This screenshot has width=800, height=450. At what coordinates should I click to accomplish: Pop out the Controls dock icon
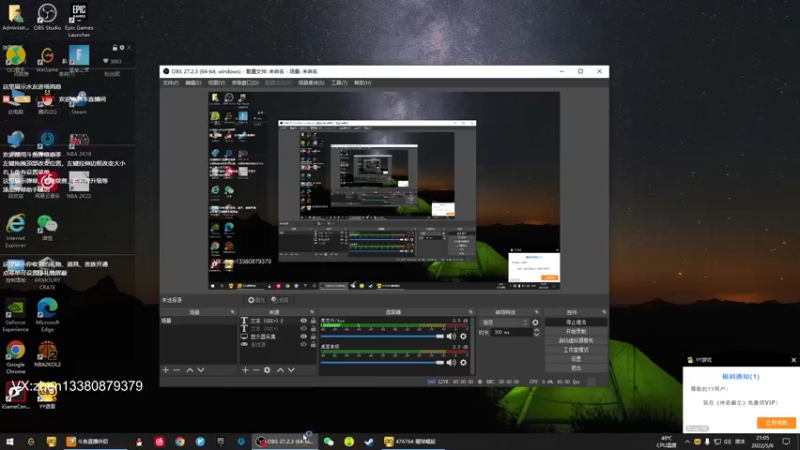point(604,312)
